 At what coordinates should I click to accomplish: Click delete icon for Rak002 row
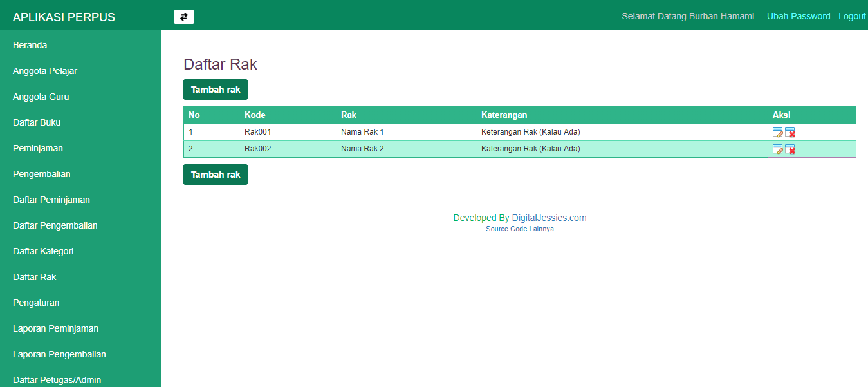click(x=790, y=149)
